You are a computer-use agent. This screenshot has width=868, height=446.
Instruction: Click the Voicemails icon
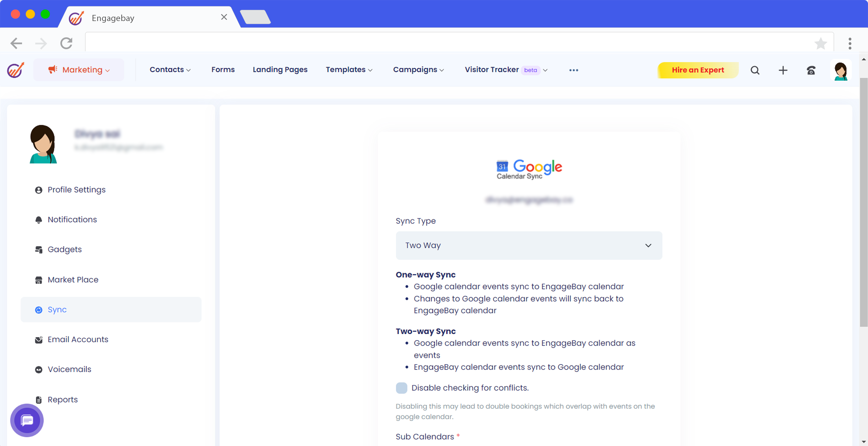click(39, 369)
